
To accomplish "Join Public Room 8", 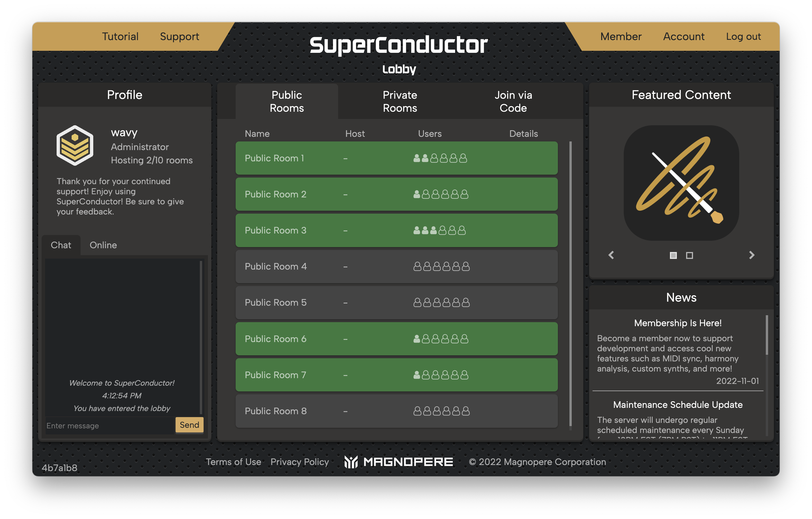I will tap(396, 411).
